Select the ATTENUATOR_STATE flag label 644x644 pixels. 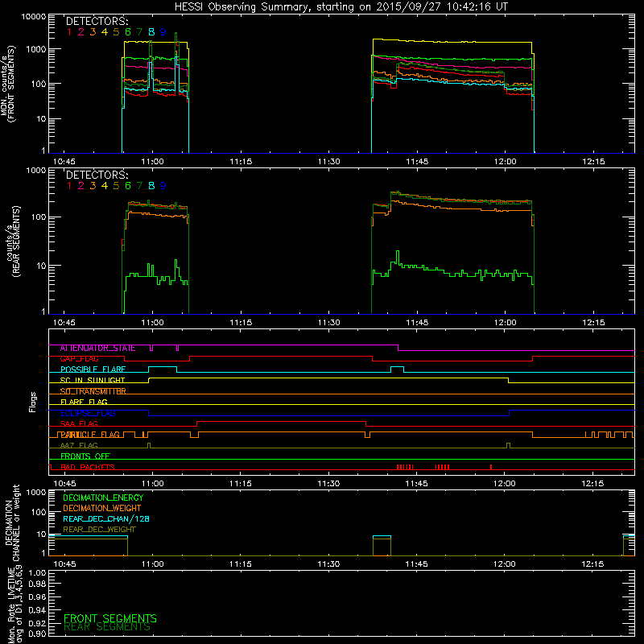pyautogui.click(x=97, y=348)
